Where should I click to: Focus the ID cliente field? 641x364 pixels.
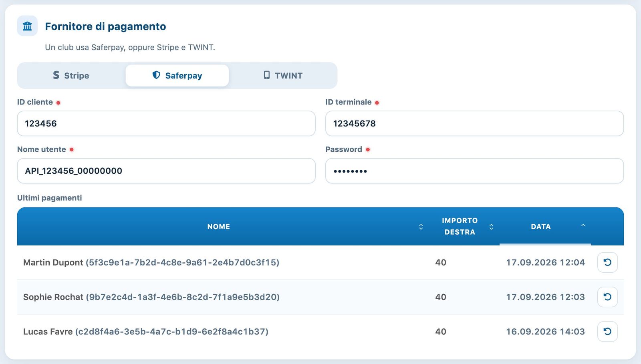[166, 123]
